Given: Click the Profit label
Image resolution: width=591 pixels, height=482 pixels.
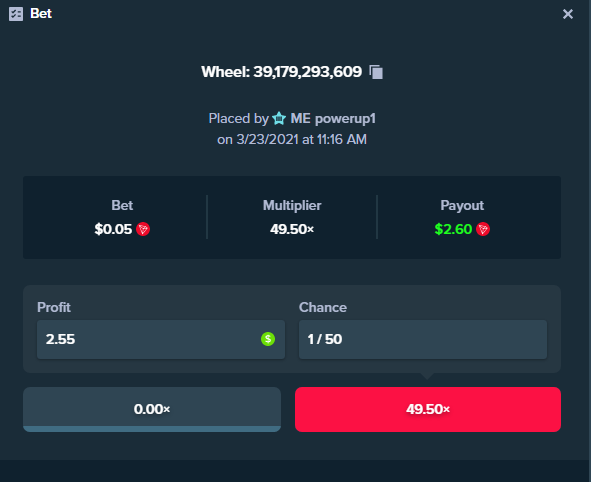Looking at the screenshot, I should 54,307.
